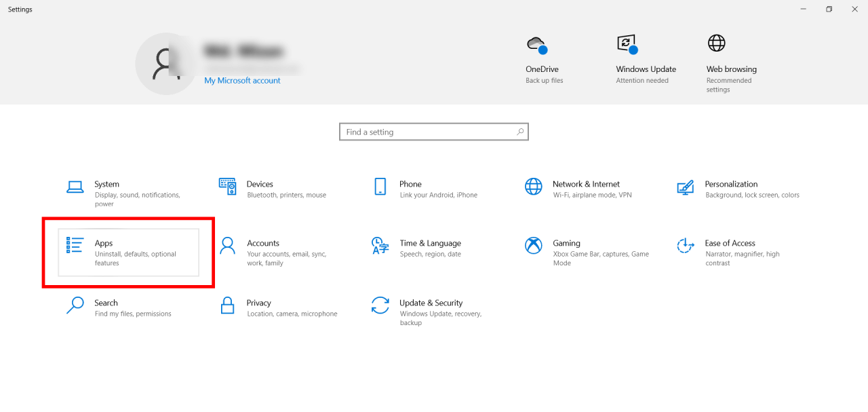Open the Accounts person icon

228,246
